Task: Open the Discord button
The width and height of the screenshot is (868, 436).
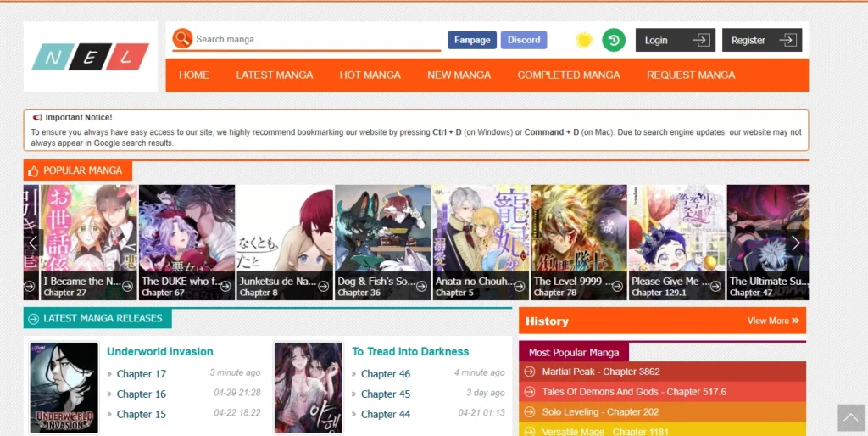Action: coord(524,40)
